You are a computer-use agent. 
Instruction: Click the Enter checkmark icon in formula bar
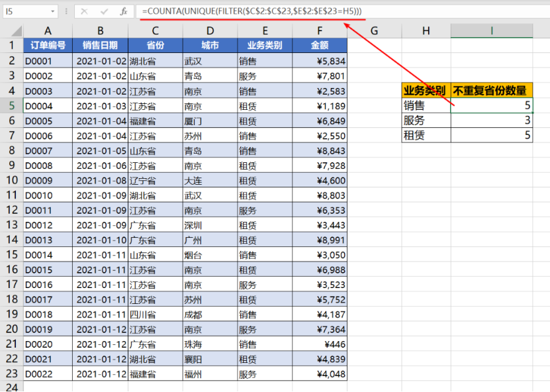click(x=104, y=11)
